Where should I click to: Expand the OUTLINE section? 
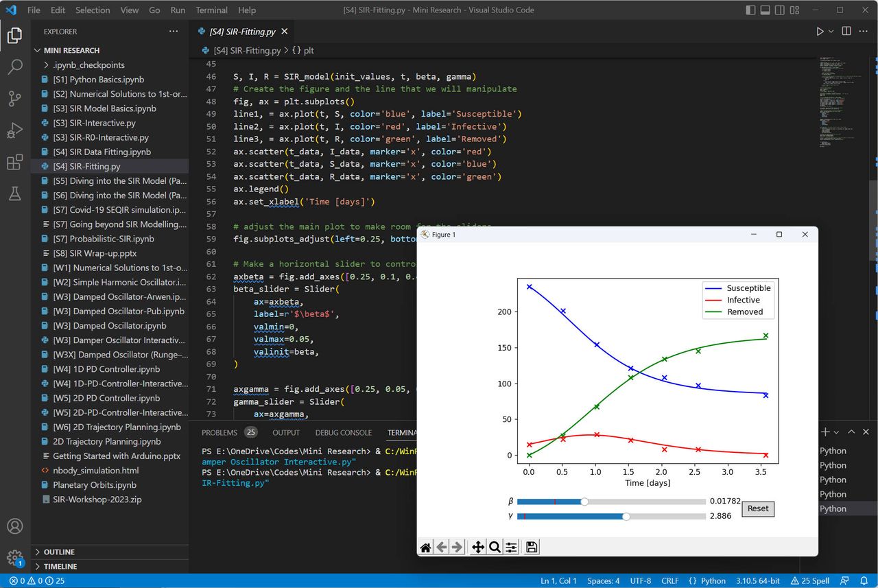click(59, 552)
